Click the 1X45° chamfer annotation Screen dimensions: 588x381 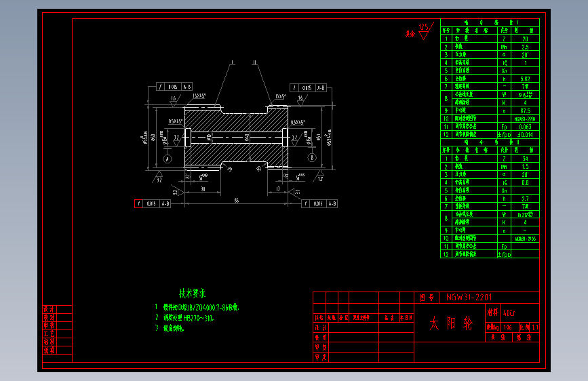[x=280, y=97]
